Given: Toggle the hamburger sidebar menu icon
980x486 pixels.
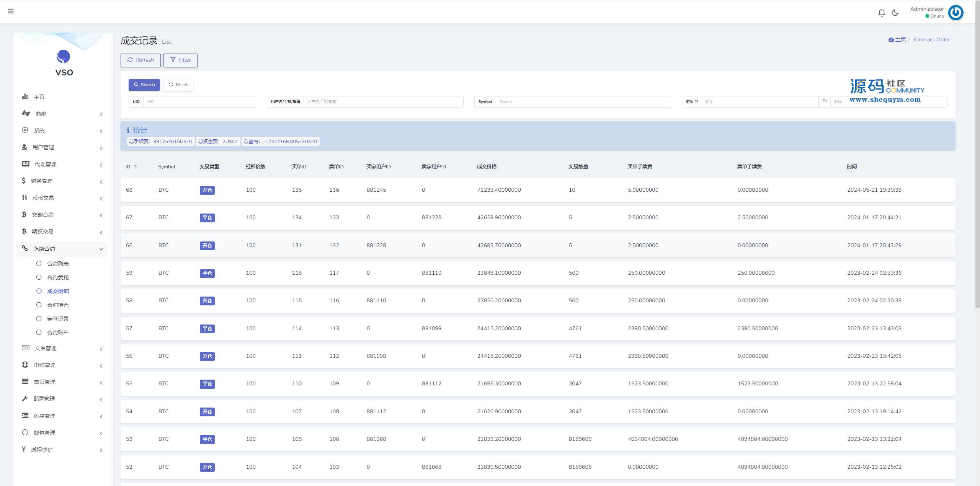Looking at the screenshot, I should 11,11.
